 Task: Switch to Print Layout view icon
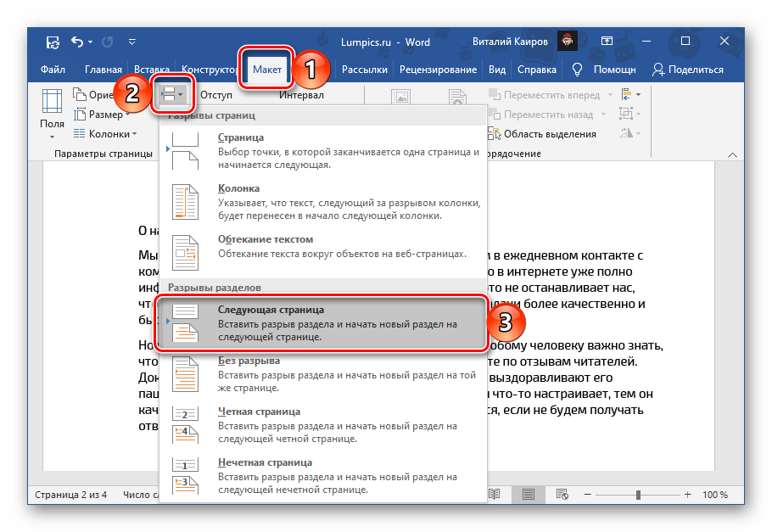point(529,494)
